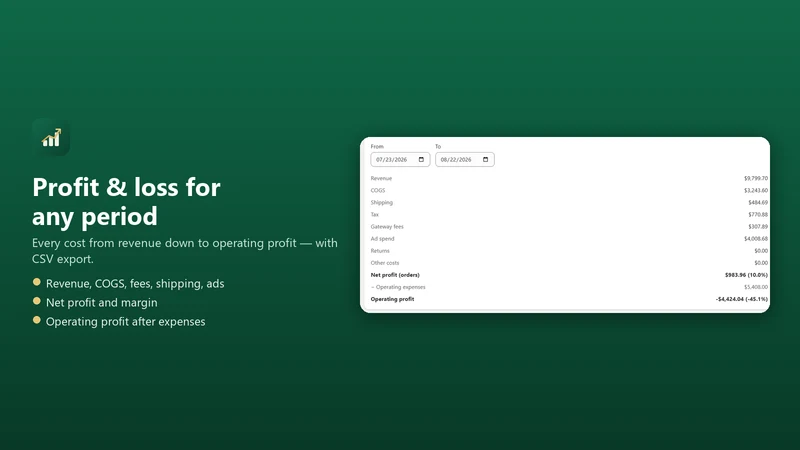
Task: Select the value -$4,424.04 (-45.1%)
Action: point(742,299)
